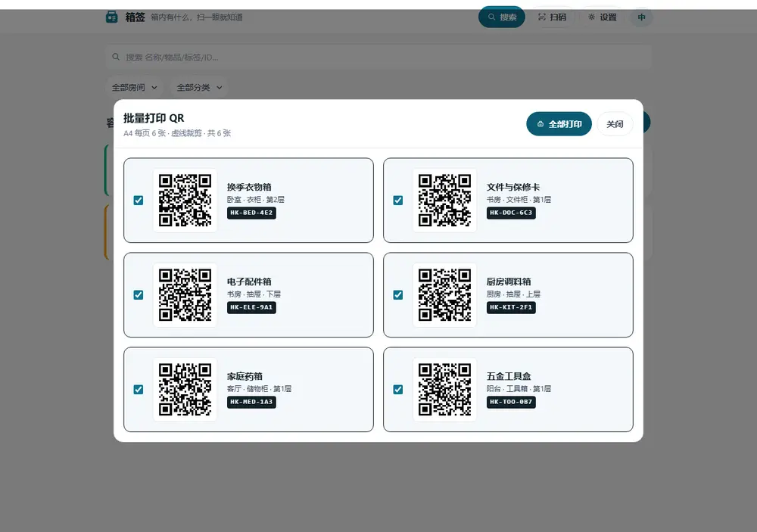
Task: Click the QR code for 文件与保修卡
Action: click(x=444, y=201)
